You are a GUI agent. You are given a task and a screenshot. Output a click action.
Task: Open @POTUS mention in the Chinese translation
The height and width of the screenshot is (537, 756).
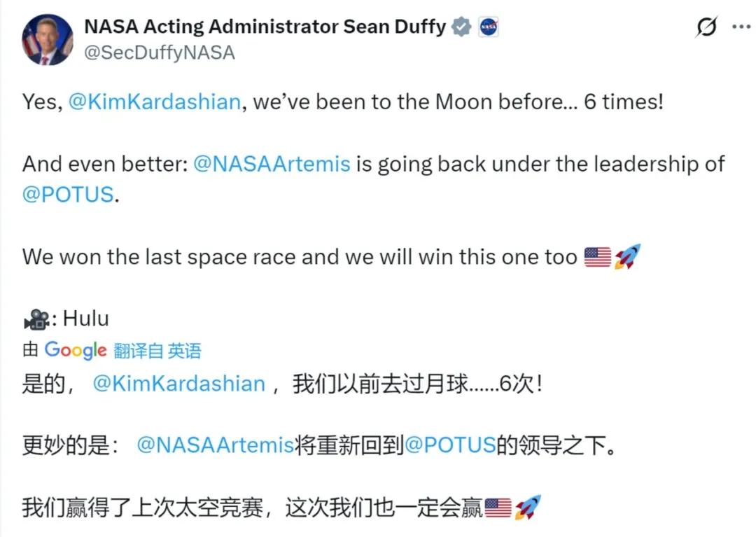click(450, 446)
